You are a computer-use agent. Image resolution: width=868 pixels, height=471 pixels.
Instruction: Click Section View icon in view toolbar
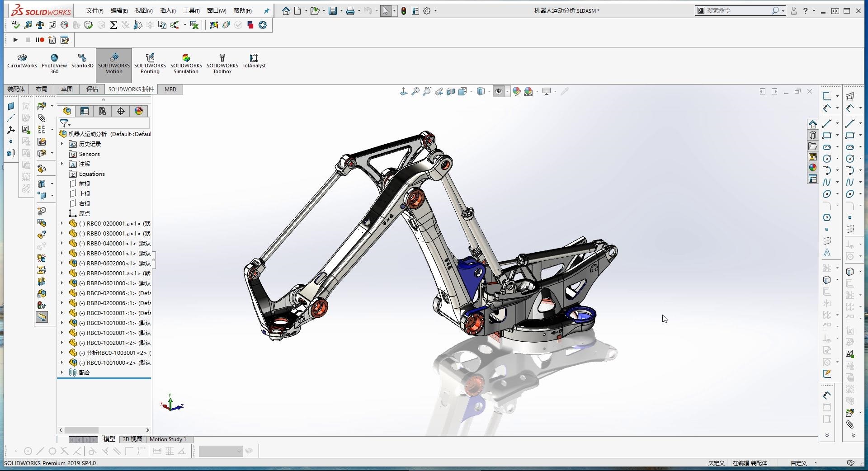[x=451, y=91]
